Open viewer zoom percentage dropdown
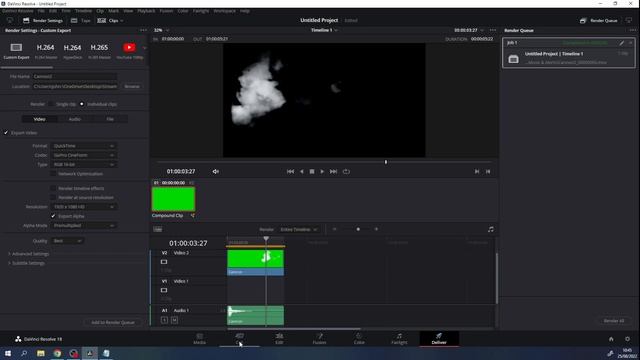The image size is (640, 360). coord(161,30)
